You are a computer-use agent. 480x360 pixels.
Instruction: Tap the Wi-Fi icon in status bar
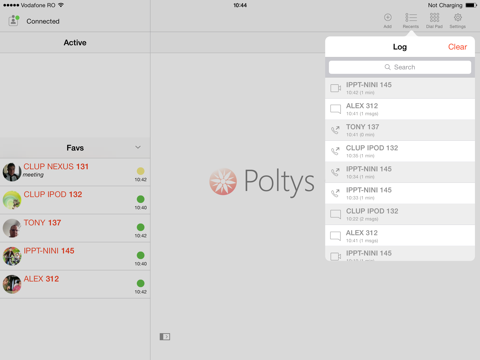click(x=61, y=5)
